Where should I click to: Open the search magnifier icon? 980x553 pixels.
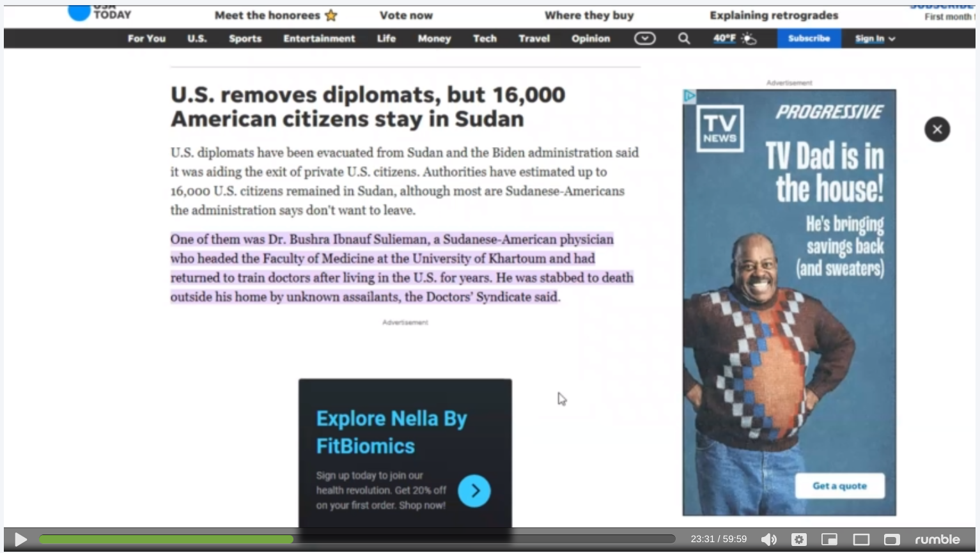coord(684,38)
